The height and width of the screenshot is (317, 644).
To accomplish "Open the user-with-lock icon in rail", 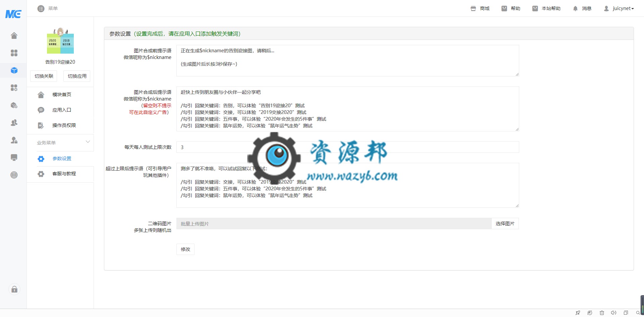I will (x=14, y=140).
